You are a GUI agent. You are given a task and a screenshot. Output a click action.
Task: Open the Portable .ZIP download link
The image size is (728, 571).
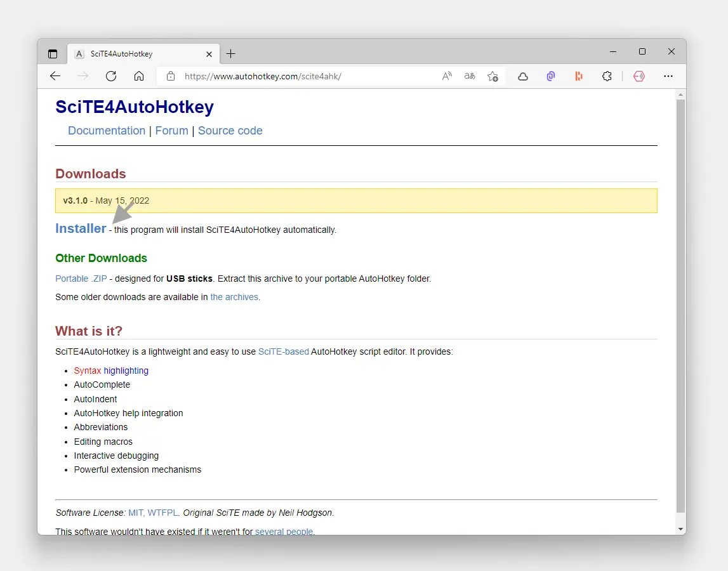pyautogui.click(x=81, y=278)
